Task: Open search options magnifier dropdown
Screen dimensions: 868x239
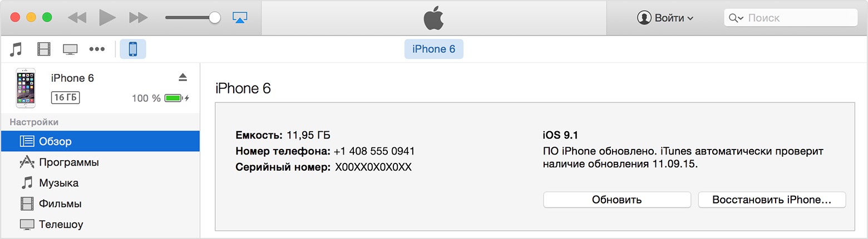Action: [735, 18]
